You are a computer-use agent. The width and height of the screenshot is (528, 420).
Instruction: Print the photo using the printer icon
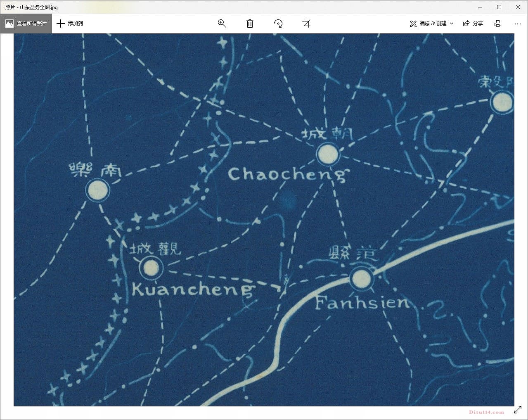(x=498, y=24)
